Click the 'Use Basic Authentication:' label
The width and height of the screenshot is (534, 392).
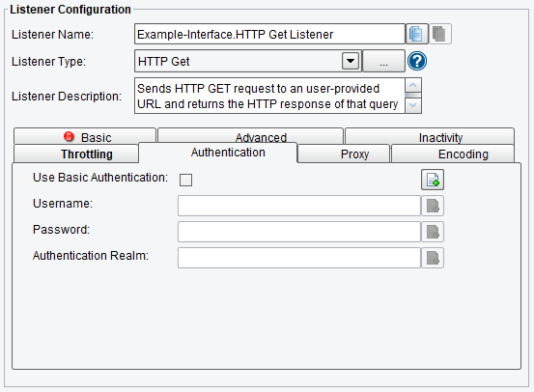[100, 178]
